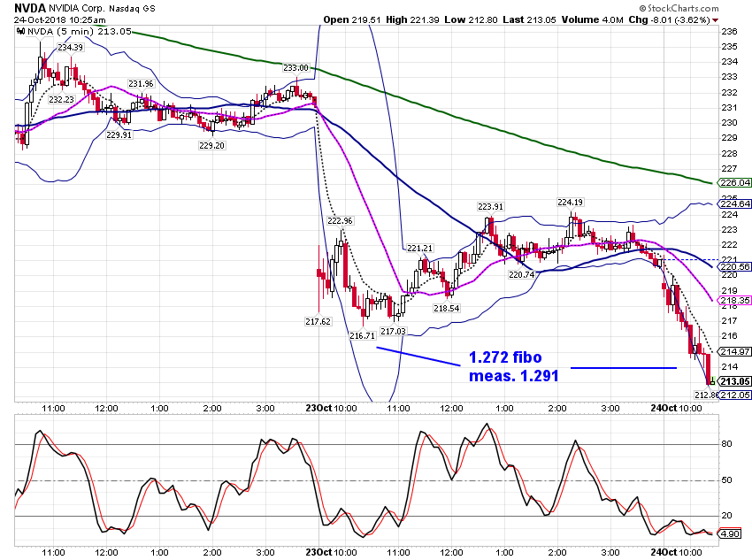Screen dimensions: 752x560
Task: Click the NVDA (5 min) 213.05 legend
Action: coord(79,31)
